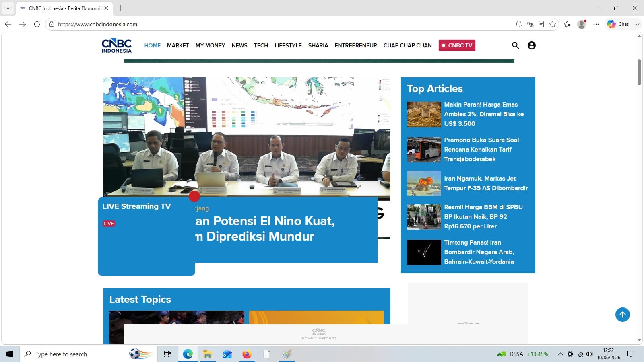The width and height of the screenshot is (644, 362).
Task: Open the site search magnifier icon
Action: (x=515, y=45)
